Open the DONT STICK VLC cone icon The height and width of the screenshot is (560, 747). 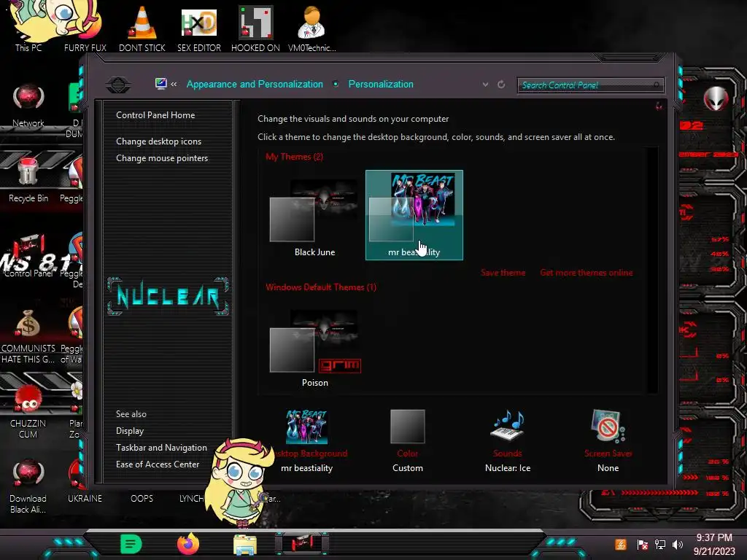coord(142,28)
